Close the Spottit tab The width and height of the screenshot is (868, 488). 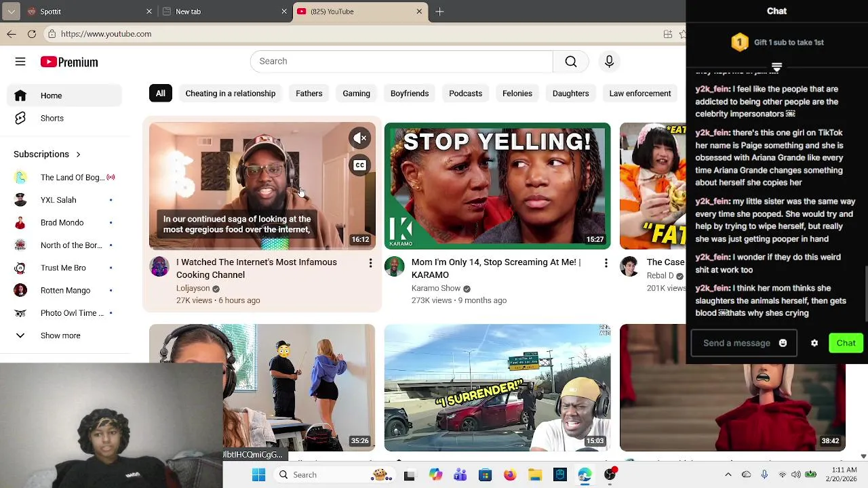(x=149, y=12)
